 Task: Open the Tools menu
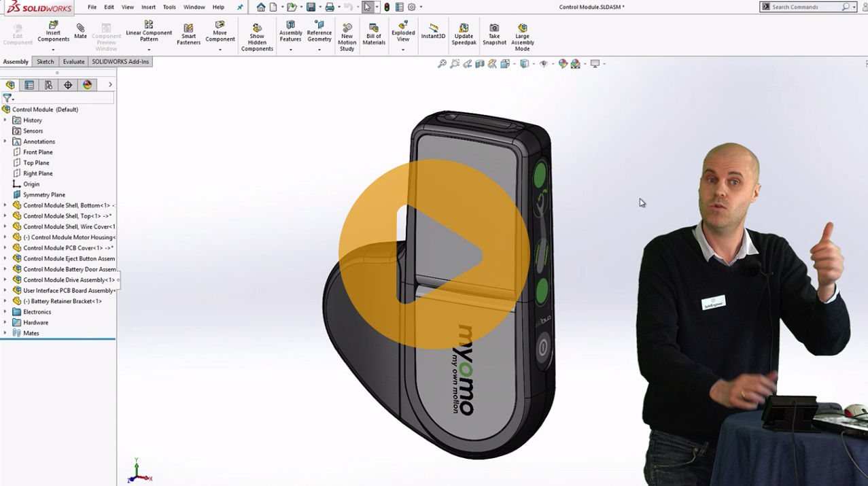[x=169, y=7]
